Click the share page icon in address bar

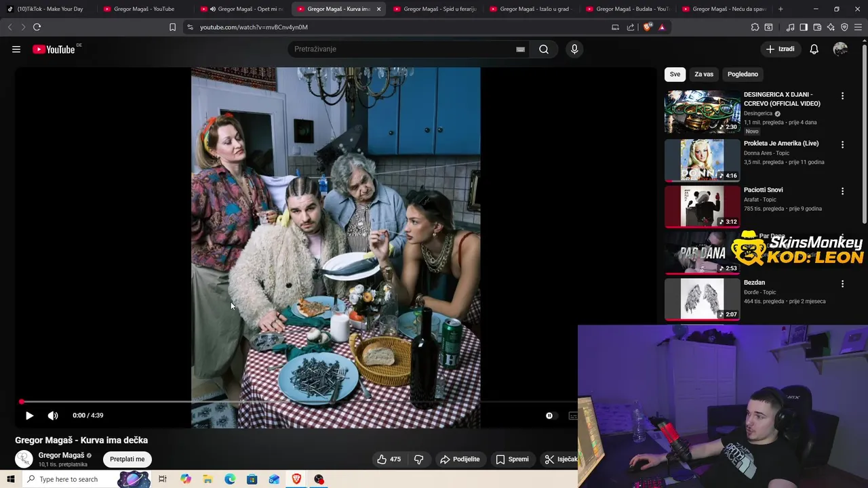click(631, 27)
